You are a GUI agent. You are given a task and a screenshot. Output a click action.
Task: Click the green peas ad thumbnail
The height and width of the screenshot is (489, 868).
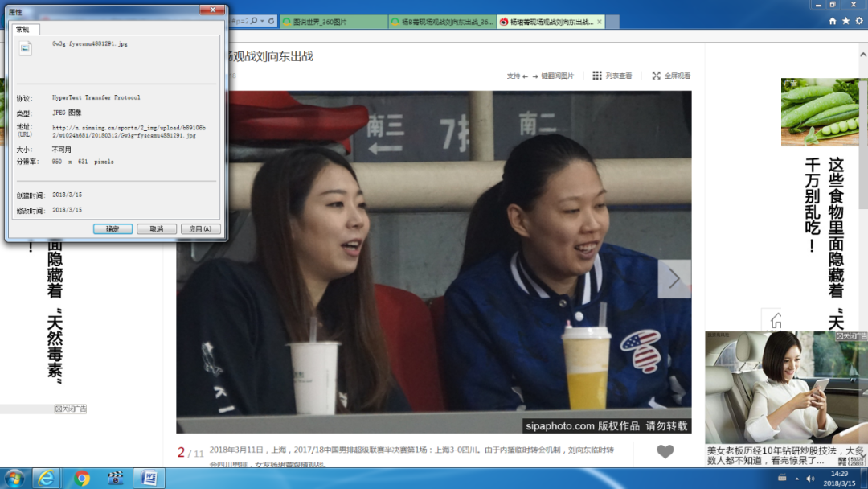tap(820, 111)
